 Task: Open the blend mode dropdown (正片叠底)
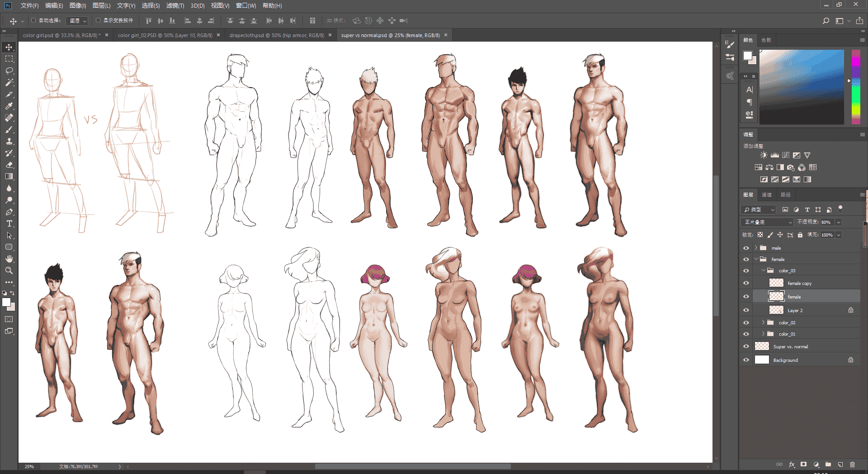pos(767,222)
